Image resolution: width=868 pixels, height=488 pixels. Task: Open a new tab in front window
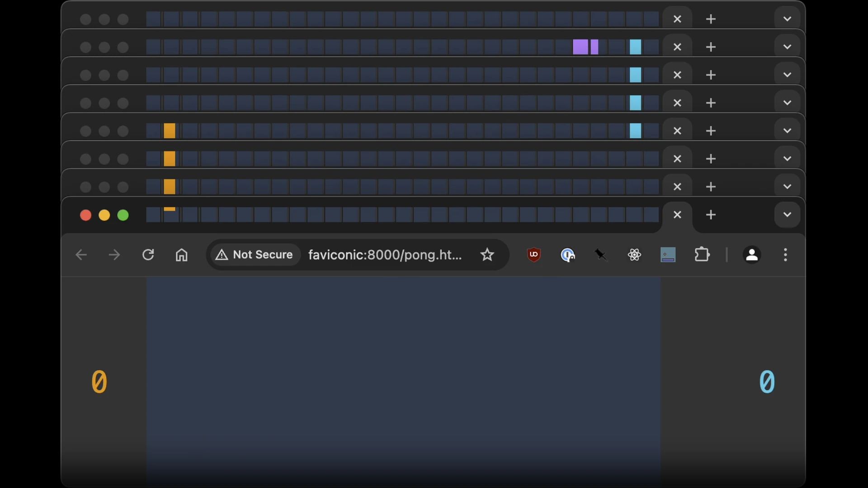pos(711,215)
